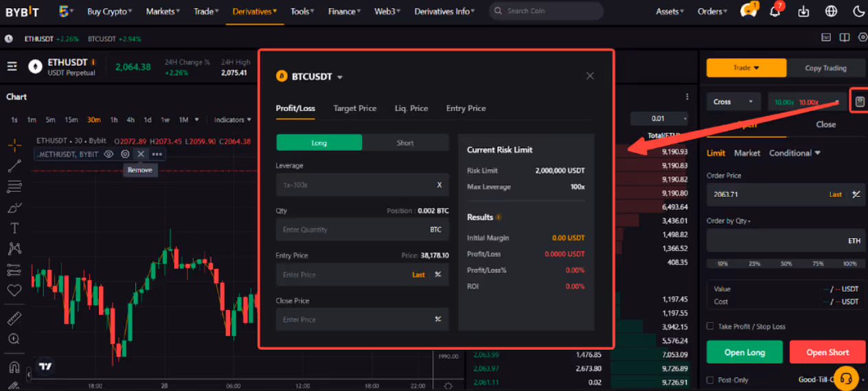Select the forecasting and measurement positions tool
Screen dimensions: 868x391
coord(14,270)
